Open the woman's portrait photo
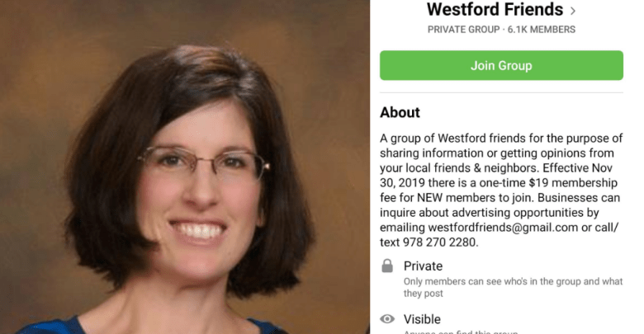The height and width of the screenshot is (334, 644). coord(185,167)
